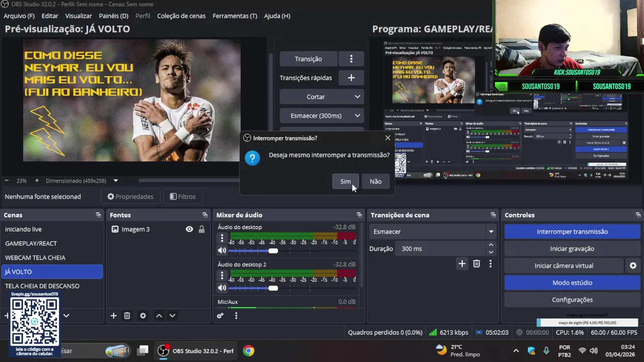This screenshot has width=644, height=362.
Task: Mute Áudio do desktop 2
Action: click(222, 288)
